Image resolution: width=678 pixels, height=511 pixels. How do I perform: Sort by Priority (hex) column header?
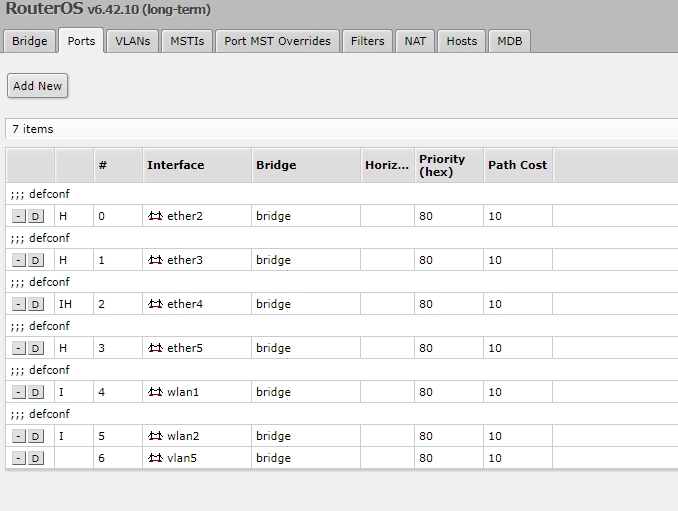tap(449, 165)
